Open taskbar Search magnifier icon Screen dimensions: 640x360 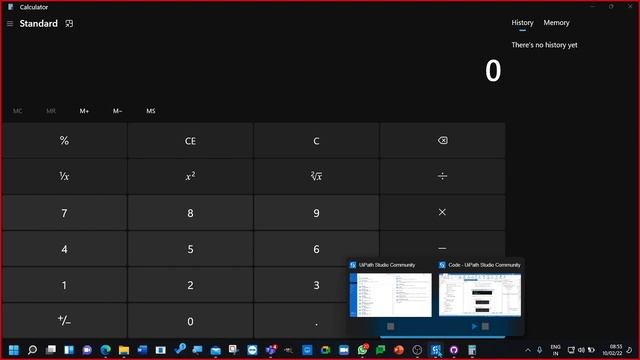[32, 350]
